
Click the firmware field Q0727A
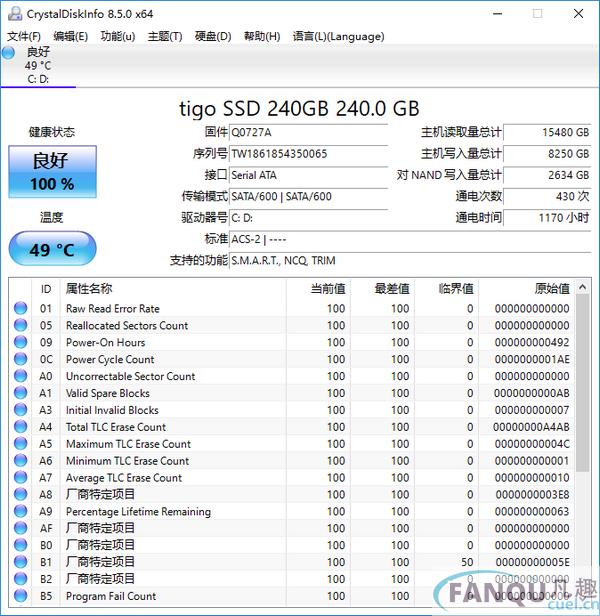click(x=308, y=132)
